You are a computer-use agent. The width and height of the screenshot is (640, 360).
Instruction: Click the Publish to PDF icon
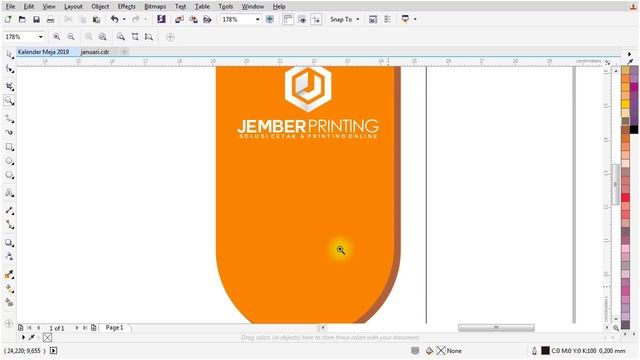point(207,19)
